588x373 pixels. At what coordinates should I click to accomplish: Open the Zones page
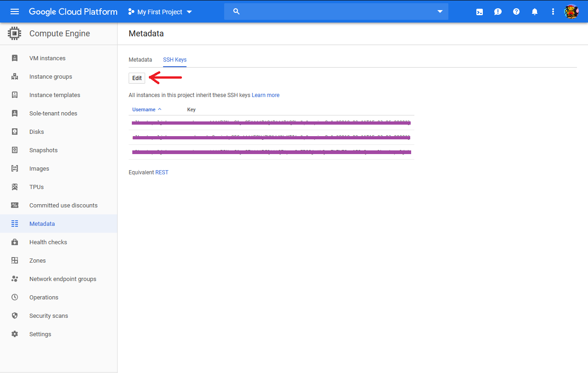click(x=38, y=260)
